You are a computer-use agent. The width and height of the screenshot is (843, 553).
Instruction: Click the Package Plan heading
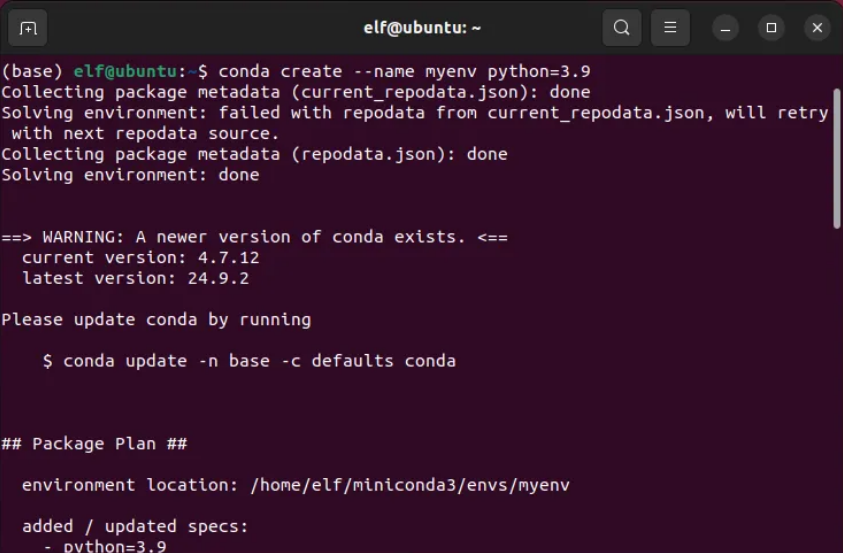[94, 443]
